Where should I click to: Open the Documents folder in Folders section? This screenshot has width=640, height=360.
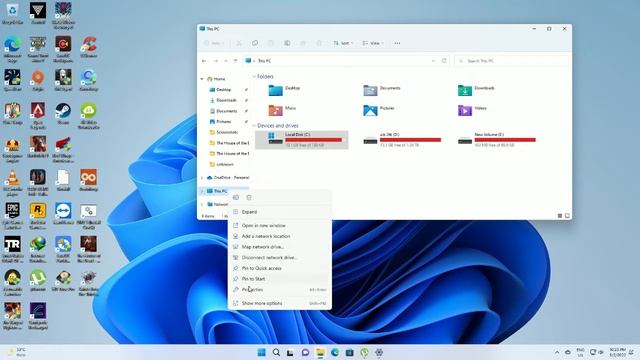(x=382, y=90)
